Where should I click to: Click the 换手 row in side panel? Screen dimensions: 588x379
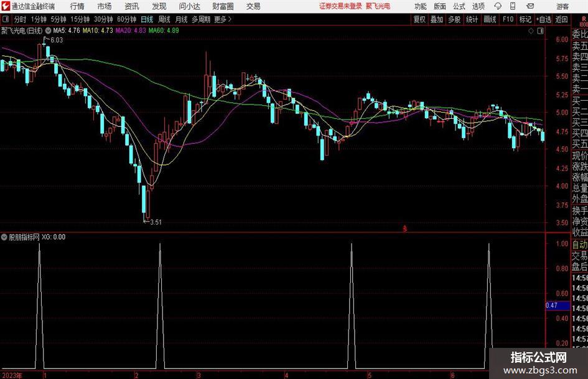pyautogui.click(x=580, y=210)
